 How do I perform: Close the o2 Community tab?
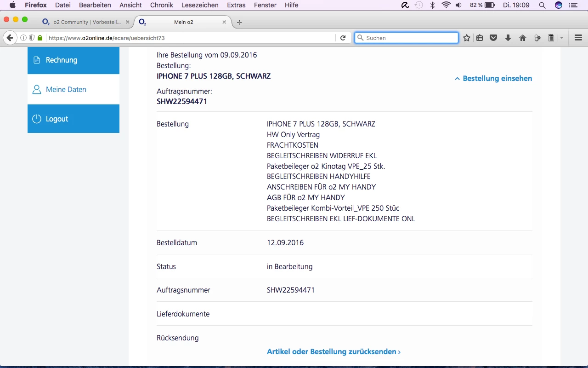[128, 22]
